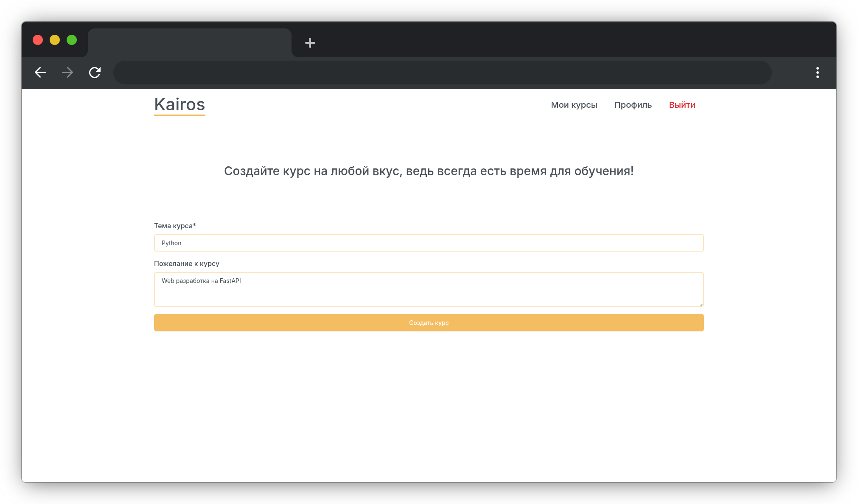Log out via the Выйти link
The height and width of the screenshot is (504, 858).
click(682, 105)
